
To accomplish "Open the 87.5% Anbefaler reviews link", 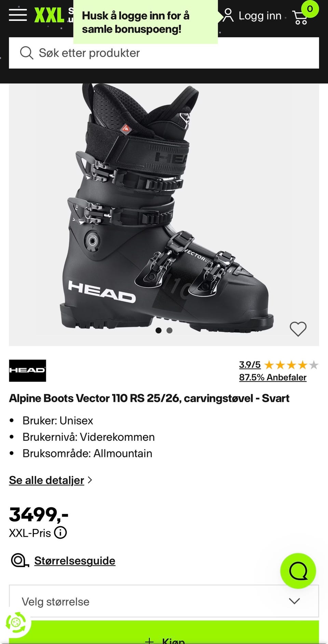I will [x=273, y=377].
